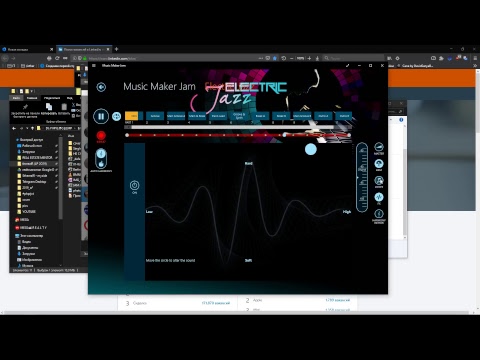Image resolution: width=480 pixels, height=360 pixels.
Task: Open the Файл tab in File Explorer
Action: click(x=16, y=98)
